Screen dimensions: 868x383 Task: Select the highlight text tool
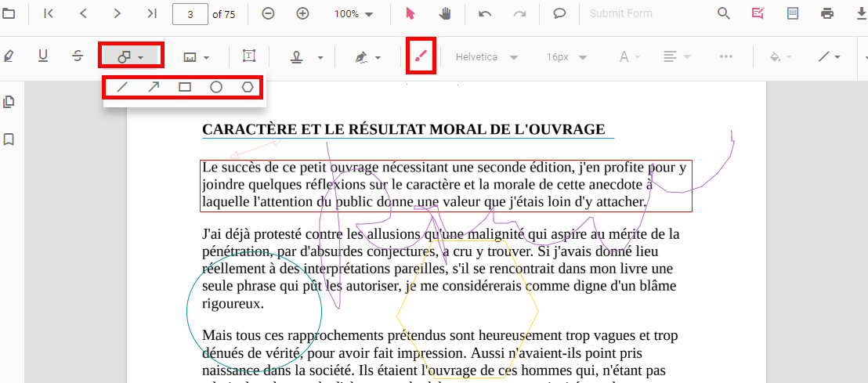[8, 56]
